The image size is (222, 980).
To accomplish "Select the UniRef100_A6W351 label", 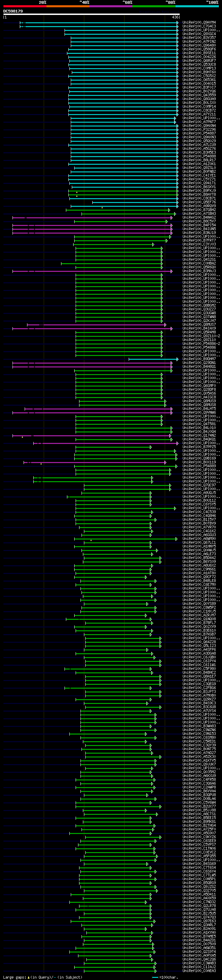I will coord(199,948).
